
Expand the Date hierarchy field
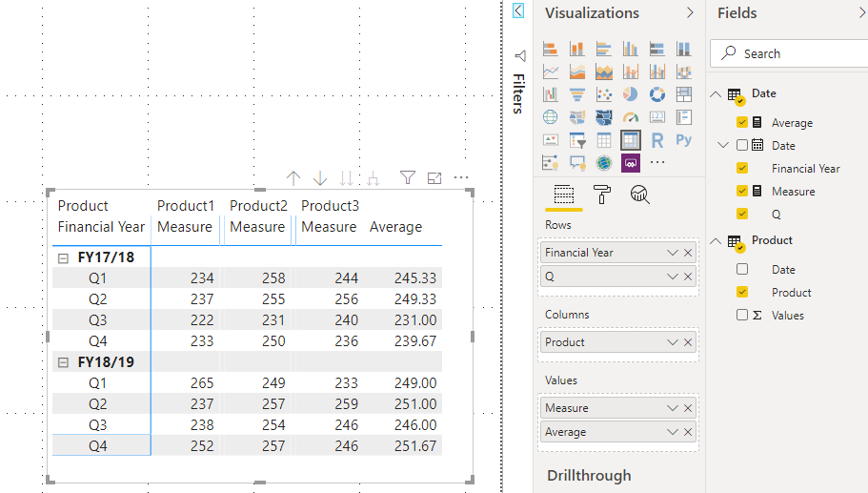pos(723,145)
